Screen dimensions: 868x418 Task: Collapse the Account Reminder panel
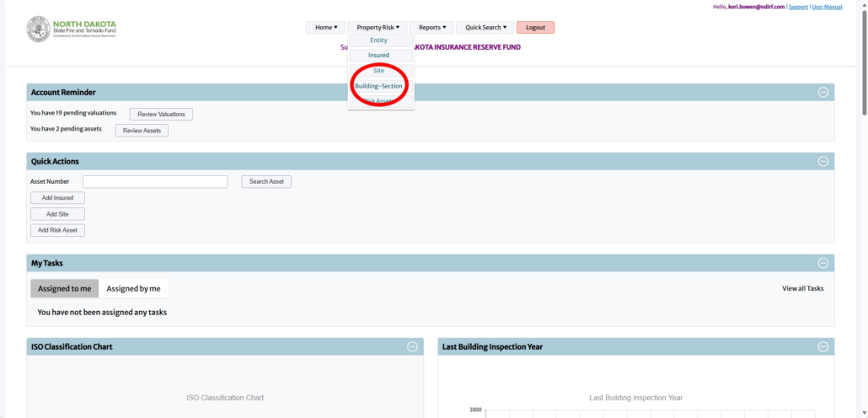click(x=822, y=92)
